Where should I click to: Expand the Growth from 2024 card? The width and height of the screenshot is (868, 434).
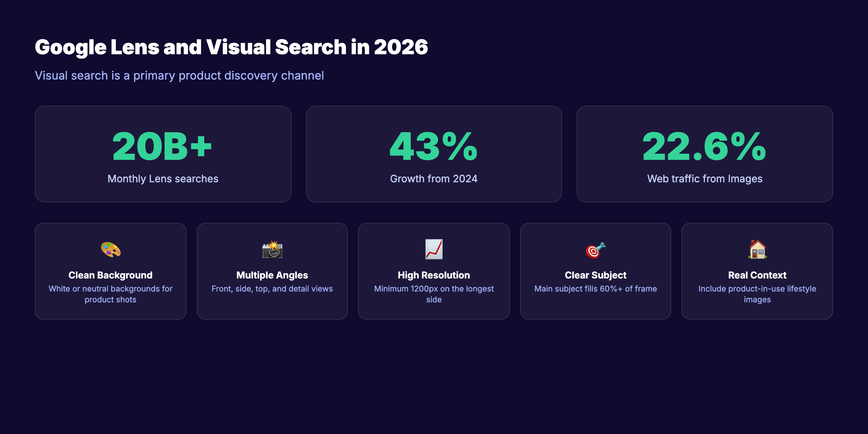pos(433,154)
